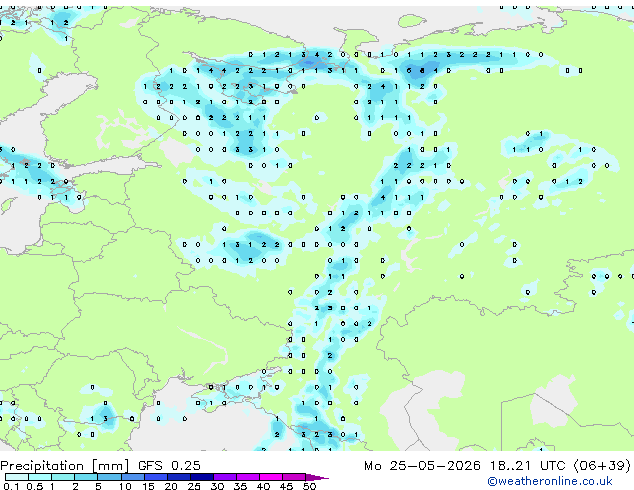Open the weatheronline.co.uk copyright link
This screenshot has width=634, height=490.
[550, 481]
